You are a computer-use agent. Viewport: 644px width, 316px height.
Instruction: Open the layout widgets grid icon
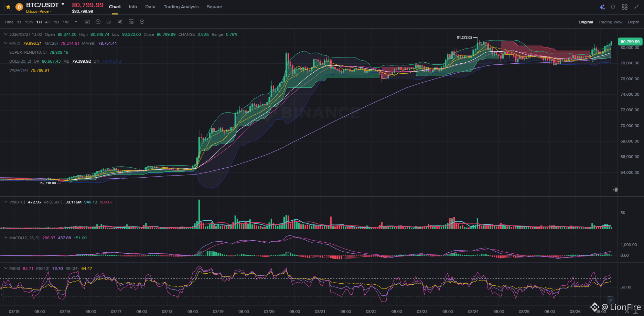click(x=625, y=7)
